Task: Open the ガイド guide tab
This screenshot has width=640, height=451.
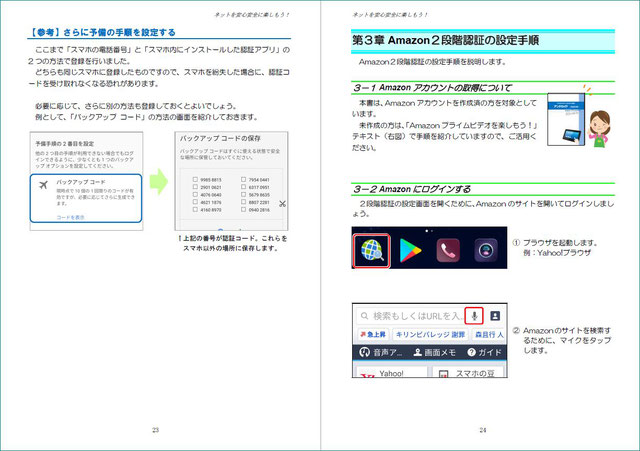Action: coord(484,352)
